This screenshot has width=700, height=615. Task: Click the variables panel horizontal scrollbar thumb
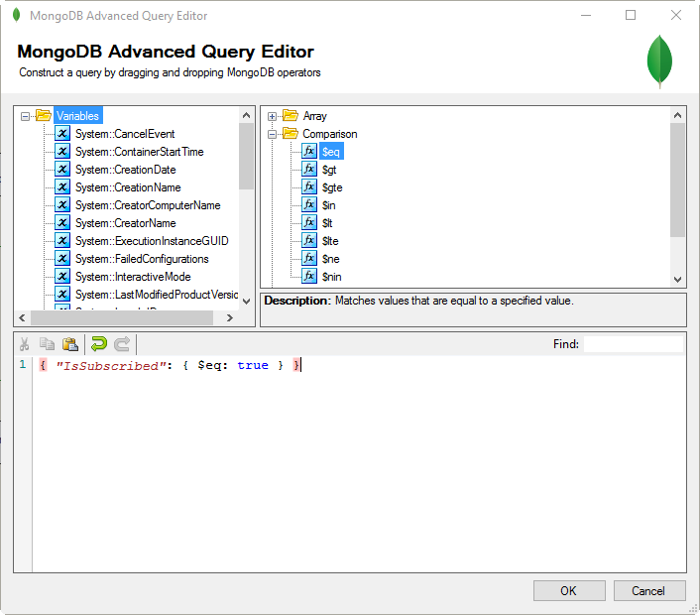coord(122,317)
